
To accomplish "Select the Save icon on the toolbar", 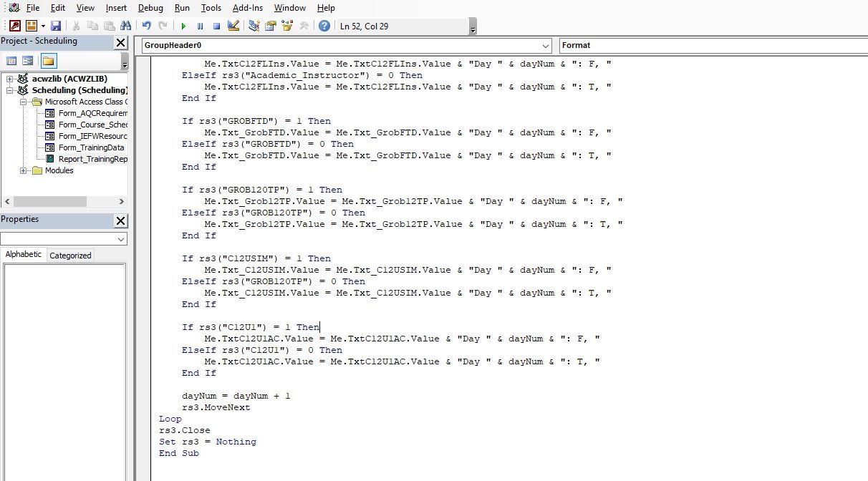I will coord(57,25).
